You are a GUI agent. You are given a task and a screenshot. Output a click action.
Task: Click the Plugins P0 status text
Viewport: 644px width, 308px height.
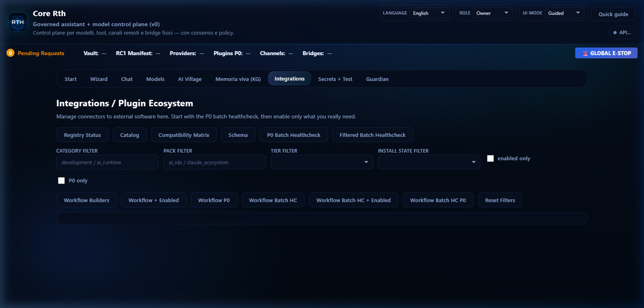[232, 53]
